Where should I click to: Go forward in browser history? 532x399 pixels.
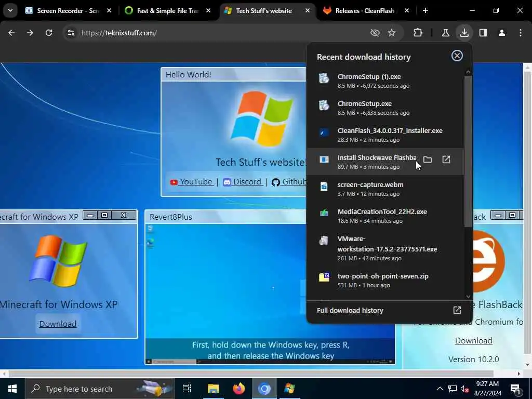[x=30, y=33]
